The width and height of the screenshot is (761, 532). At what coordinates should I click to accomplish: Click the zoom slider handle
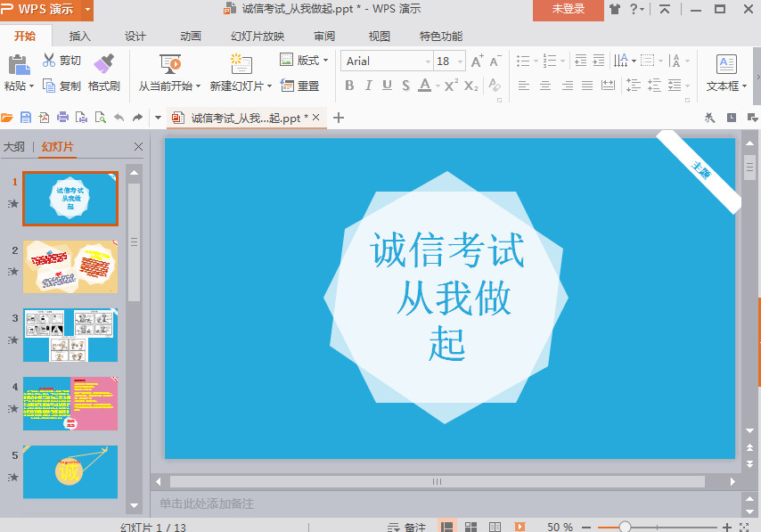coord(625,527)
